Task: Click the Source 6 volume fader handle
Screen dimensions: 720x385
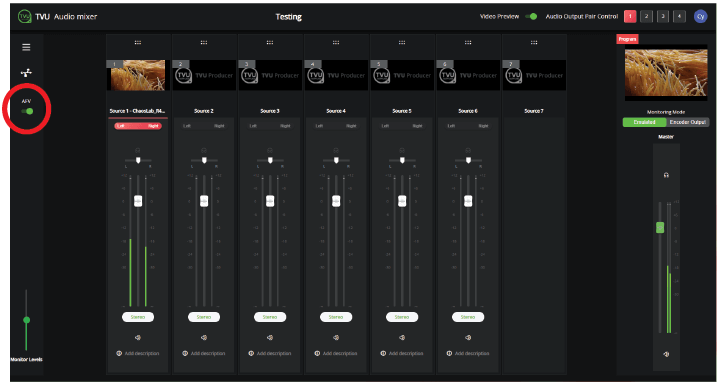Action: pyautogui.click(x=468, y=201)
